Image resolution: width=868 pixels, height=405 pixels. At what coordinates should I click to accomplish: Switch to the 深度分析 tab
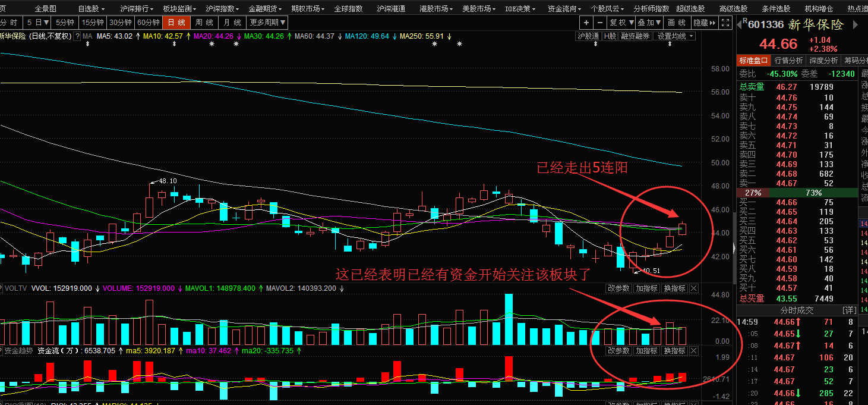point(823,60)
